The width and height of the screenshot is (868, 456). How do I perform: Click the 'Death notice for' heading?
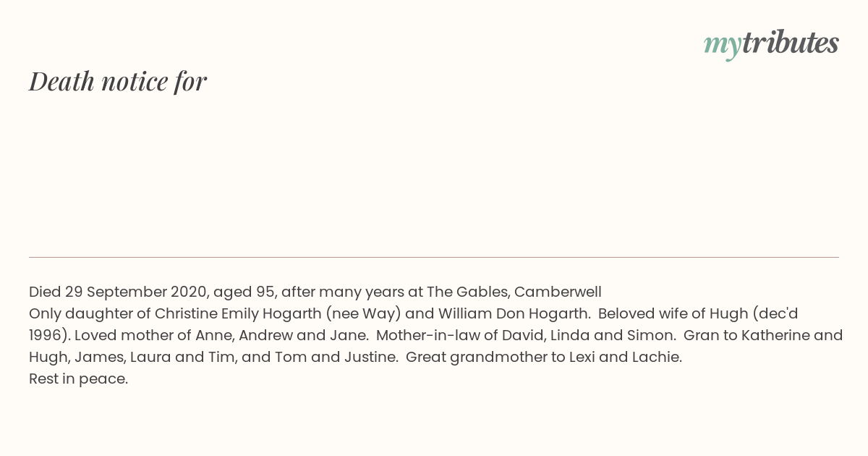[118, 82]
